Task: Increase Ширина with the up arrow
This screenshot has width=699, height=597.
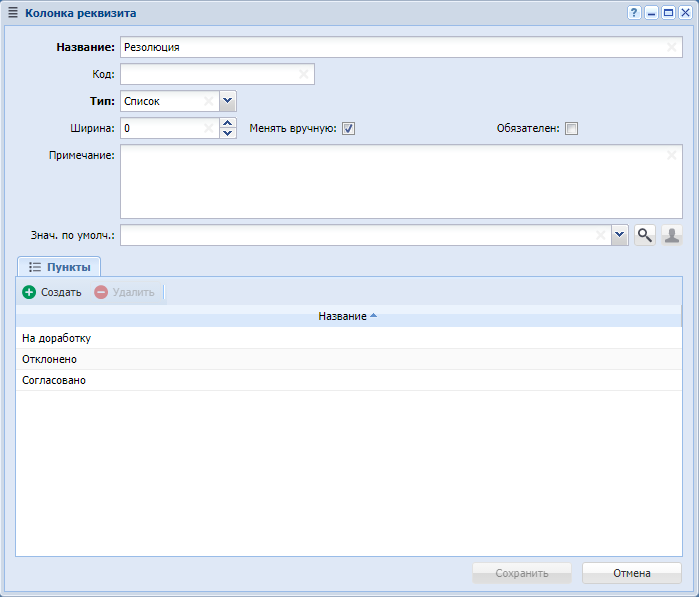Action: pyautogui.click(x=228, y=123)
